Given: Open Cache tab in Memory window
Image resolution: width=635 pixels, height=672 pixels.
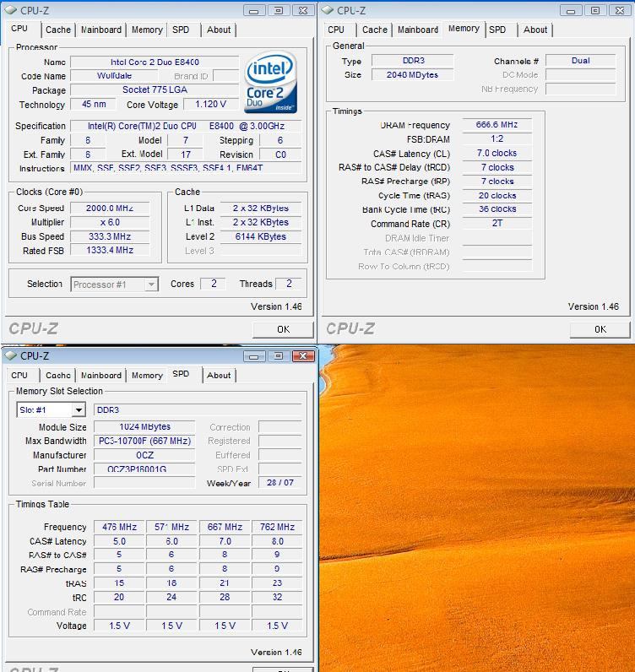Looking at the screenshot, I should [x=375, y=30].
